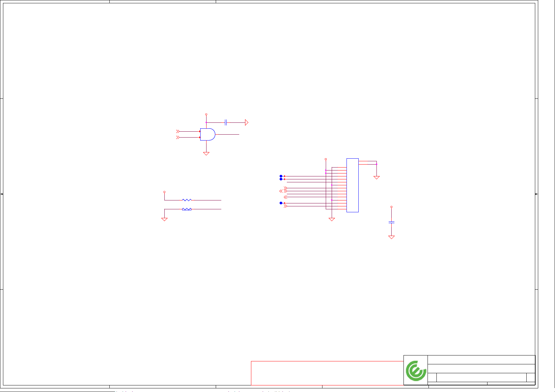Select the horizontal capacitor beside the AND gate
The image size is (555, 392).
[x=226, y=122]
